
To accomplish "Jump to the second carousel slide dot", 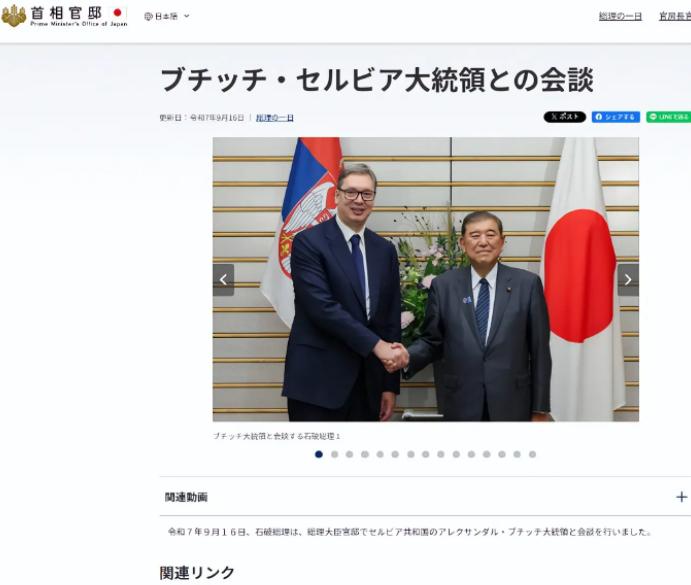I will (334, 454).
